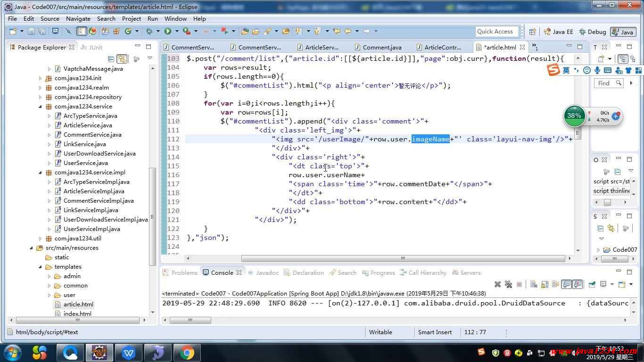Click the Quick Access search field
The image size is (644, 362).
[497, 32]
